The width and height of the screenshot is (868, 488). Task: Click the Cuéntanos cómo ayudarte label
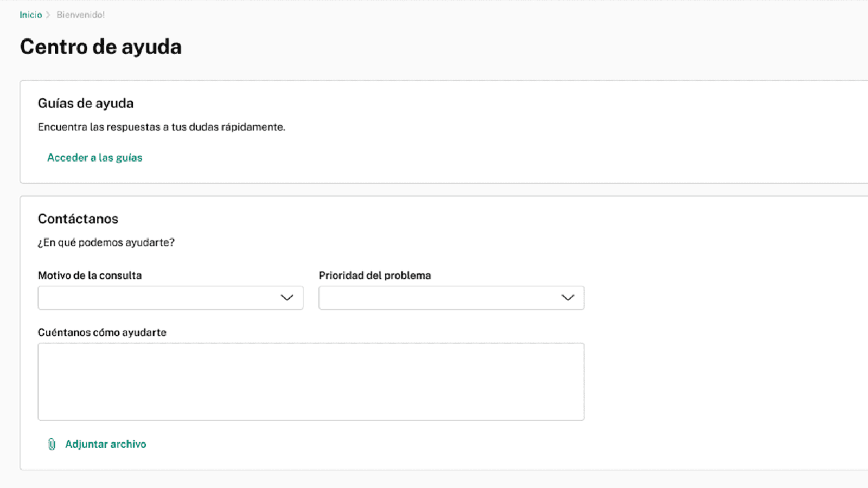coord(102,332)
